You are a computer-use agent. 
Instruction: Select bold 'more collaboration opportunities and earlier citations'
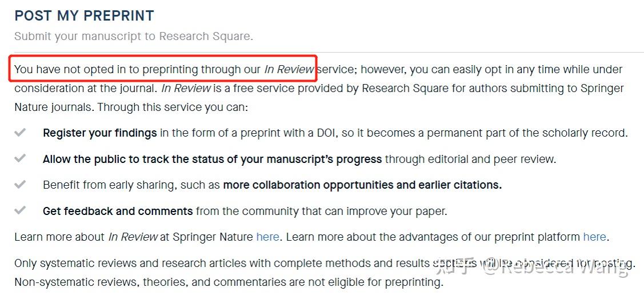click(x=362, y=185)
